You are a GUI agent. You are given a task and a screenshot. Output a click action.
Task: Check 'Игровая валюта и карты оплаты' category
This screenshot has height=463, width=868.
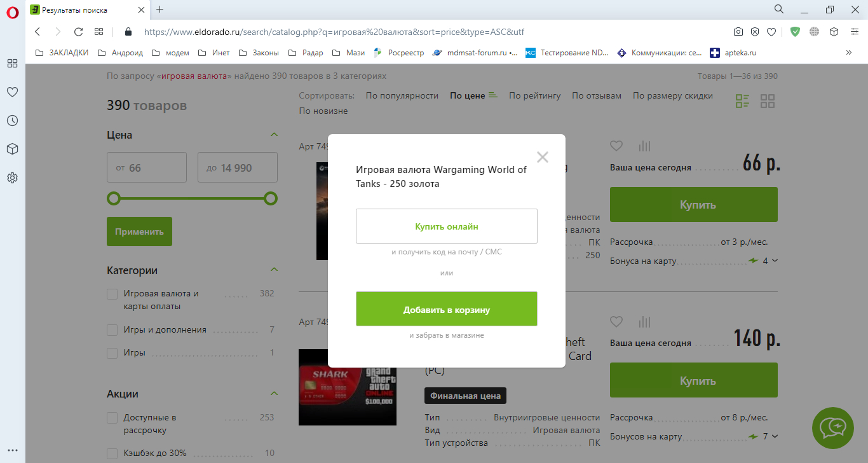pyautogui.click(x=112, y=294)
